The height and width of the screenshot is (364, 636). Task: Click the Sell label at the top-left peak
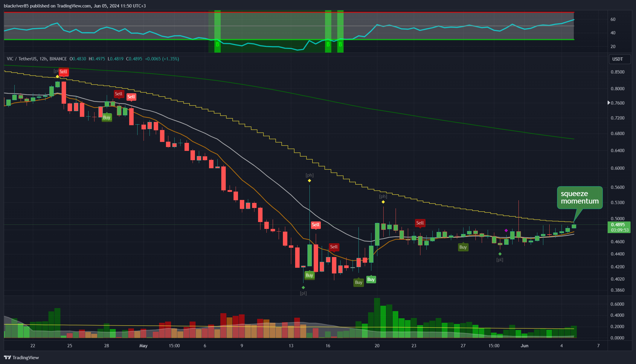63,72
